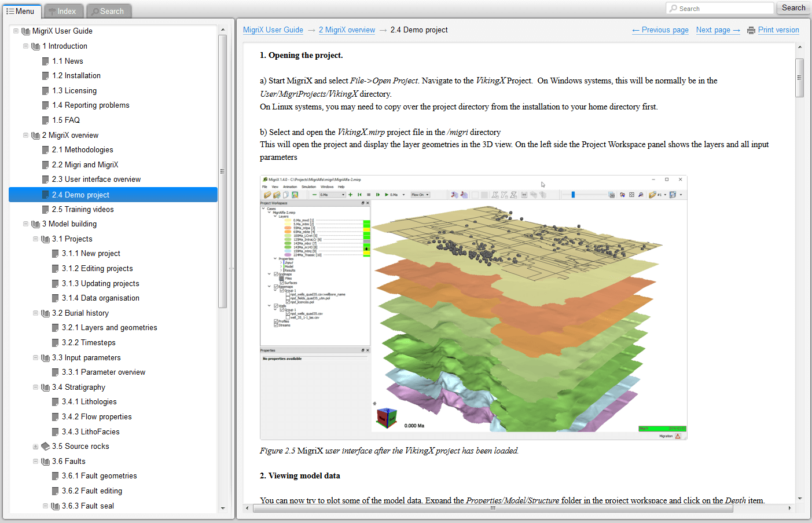Open the MigriX User Guide breadcrumb link
The height and width of the screenshot is (523, 812).
click(x=273, y=30)
